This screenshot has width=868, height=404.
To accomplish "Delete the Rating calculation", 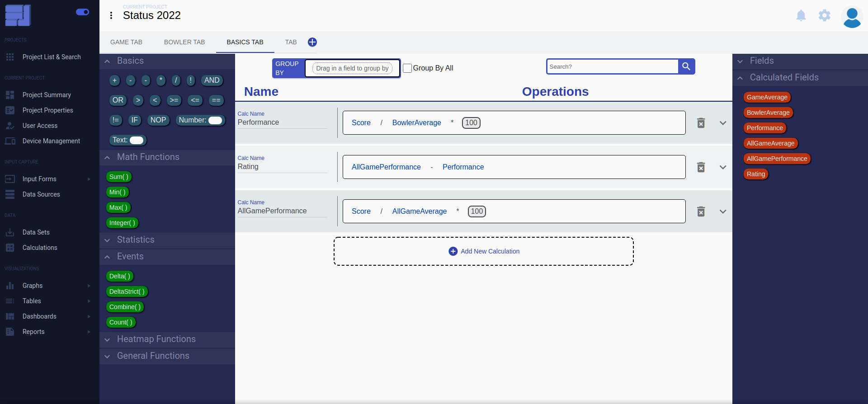I will pyautogui.click(x=701, y=167).
